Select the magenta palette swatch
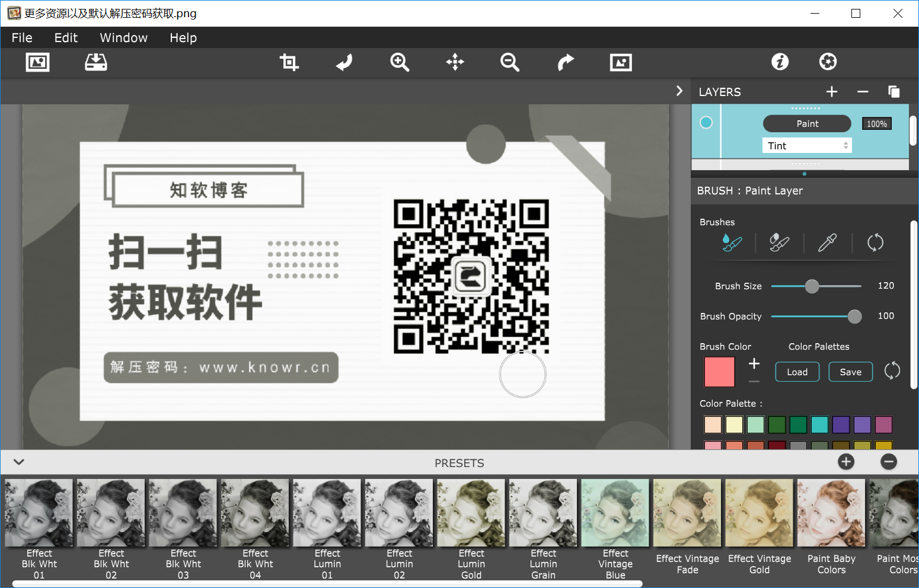The image size is (919, 588). pyautogui.click(x=883, y=424)
